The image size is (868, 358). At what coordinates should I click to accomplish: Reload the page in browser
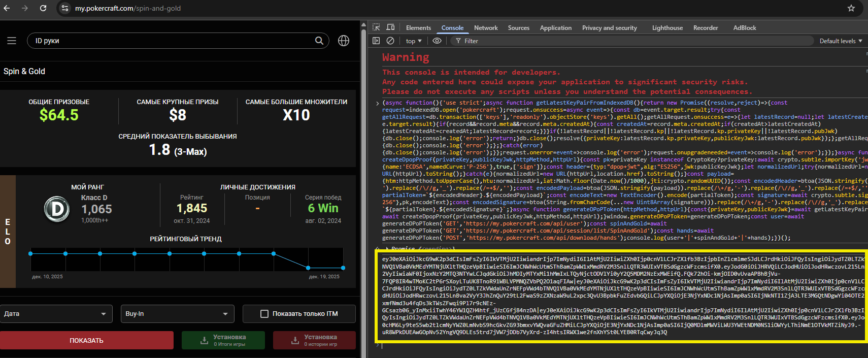click(43, 8)
